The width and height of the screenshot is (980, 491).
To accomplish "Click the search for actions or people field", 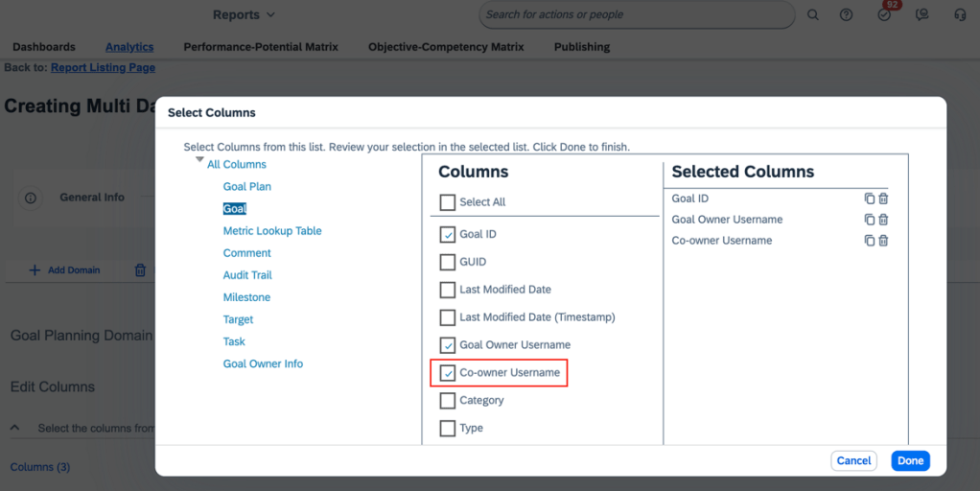I will [x=636, y=15].
